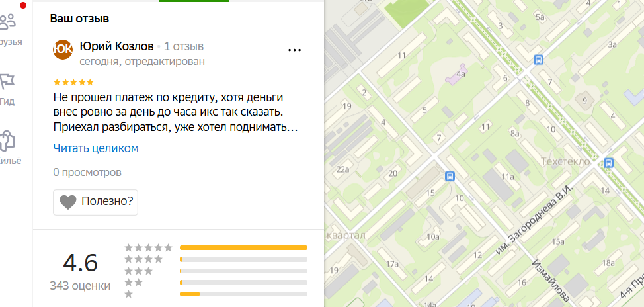The image size is (644, 307).
Task: Select the bus stop icon near Техстекло
Action: point(609,163)
